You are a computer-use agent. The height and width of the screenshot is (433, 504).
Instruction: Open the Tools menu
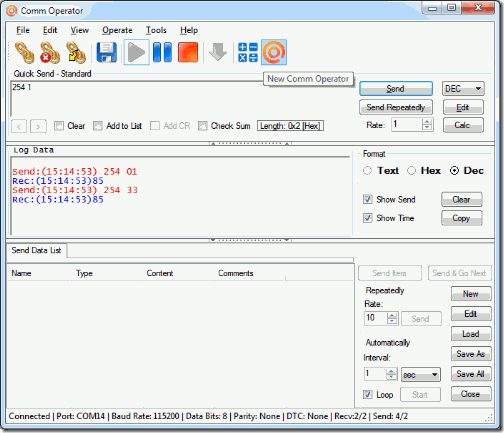tap(156, 30)
